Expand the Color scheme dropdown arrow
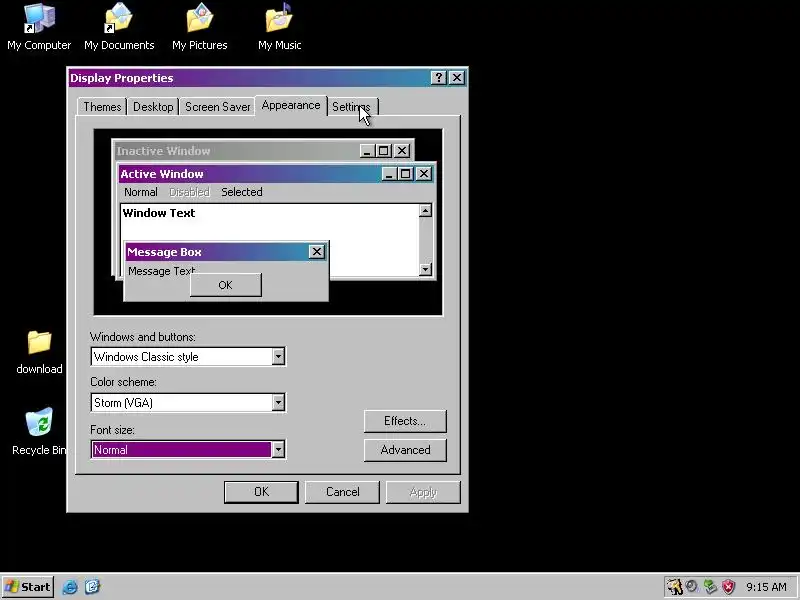The width and height of the screenshot is (800, 600). (278, 403)
